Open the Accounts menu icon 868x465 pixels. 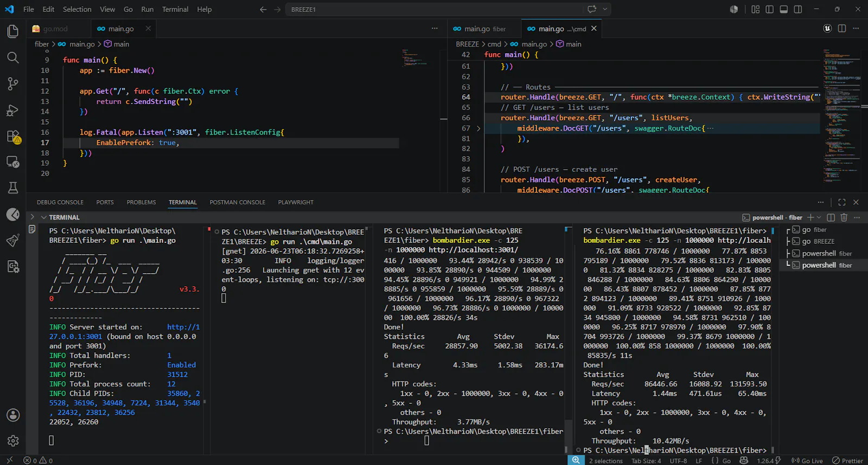[13, 415]
